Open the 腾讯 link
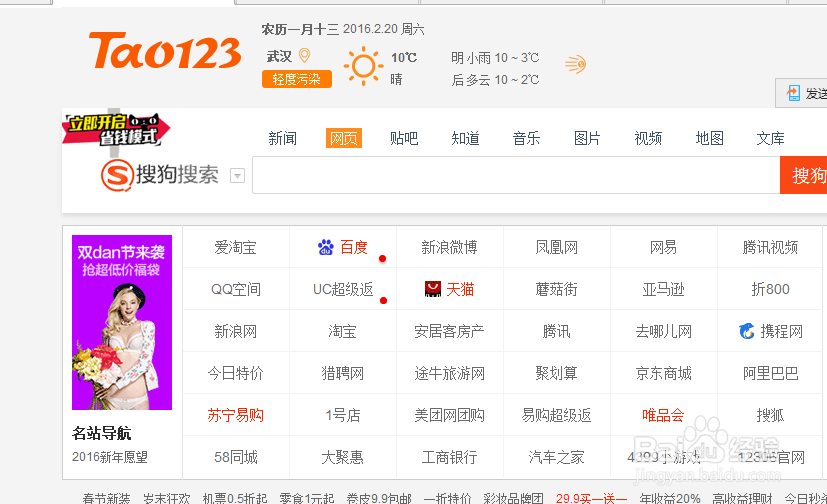The width and height of the screenshot is (827, 504). coord(556,332)
